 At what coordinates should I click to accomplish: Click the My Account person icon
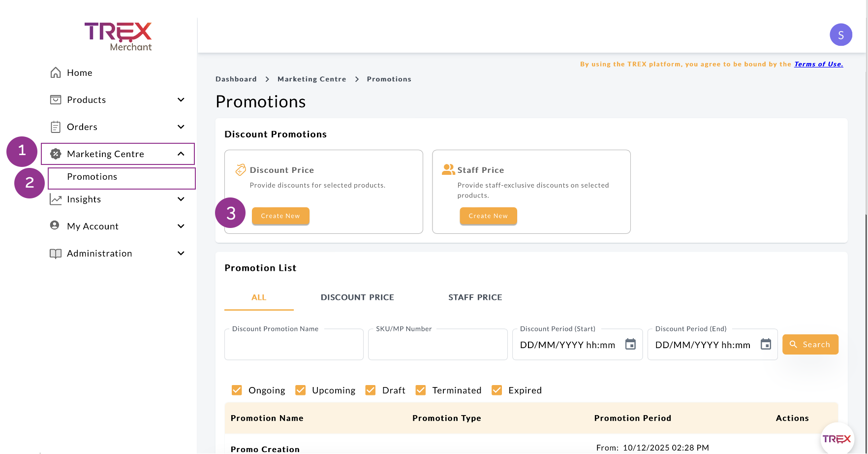pyautogui.click(x=55, y=226)
